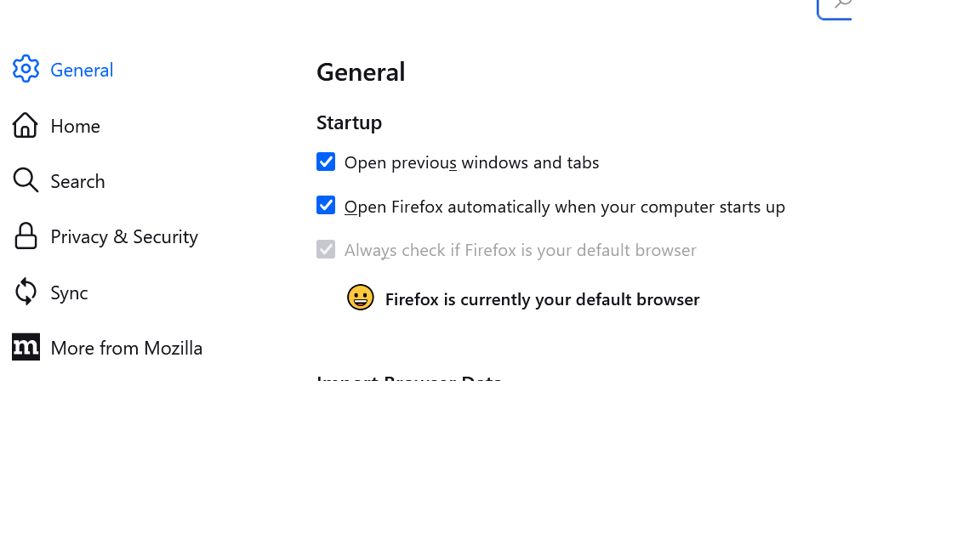
Task: Open the 'More from Mozilla' text link
Action: (127, 348)
